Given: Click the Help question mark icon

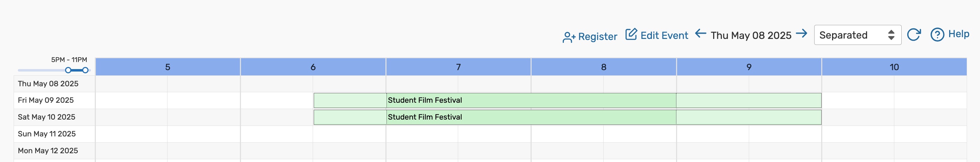Looking at the screenshot, I should click(x=937, y=35).
